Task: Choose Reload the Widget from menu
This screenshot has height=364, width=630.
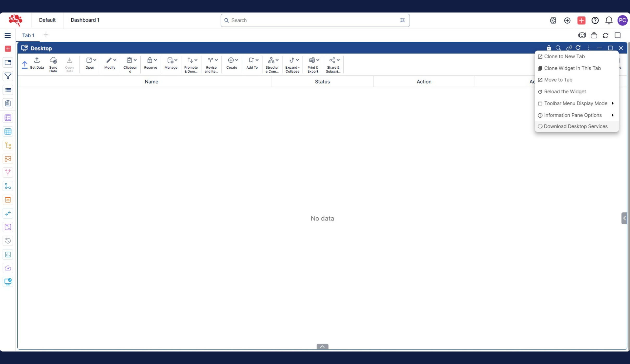Action: (565, 92)
